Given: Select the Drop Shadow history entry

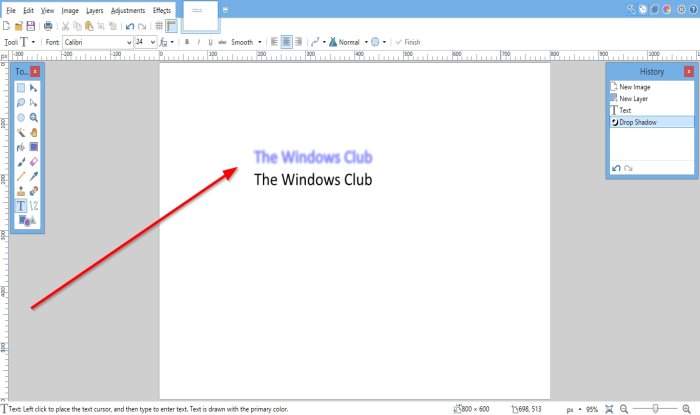Looking at the screenshot, I should tap(652, 122).
